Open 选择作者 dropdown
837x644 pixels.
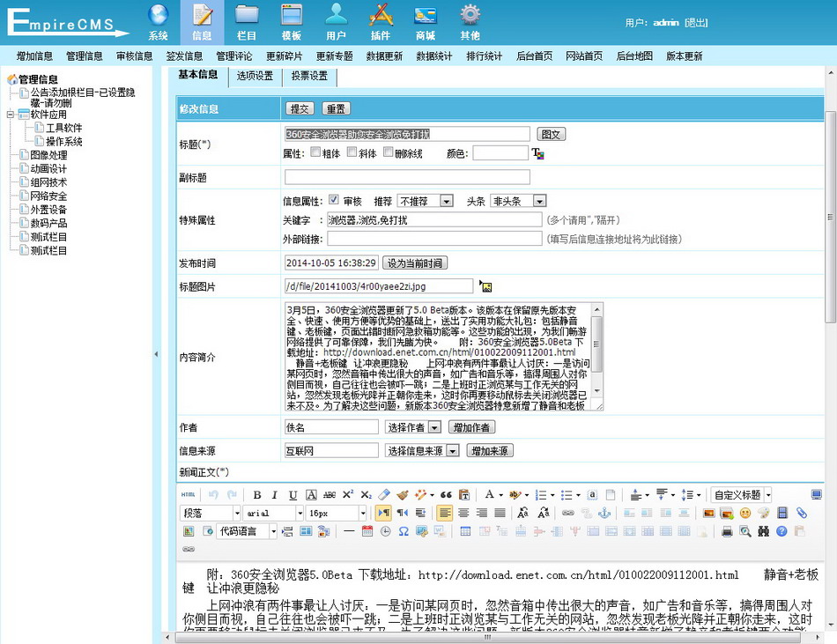pyautogui.click(x=412, y=427)
